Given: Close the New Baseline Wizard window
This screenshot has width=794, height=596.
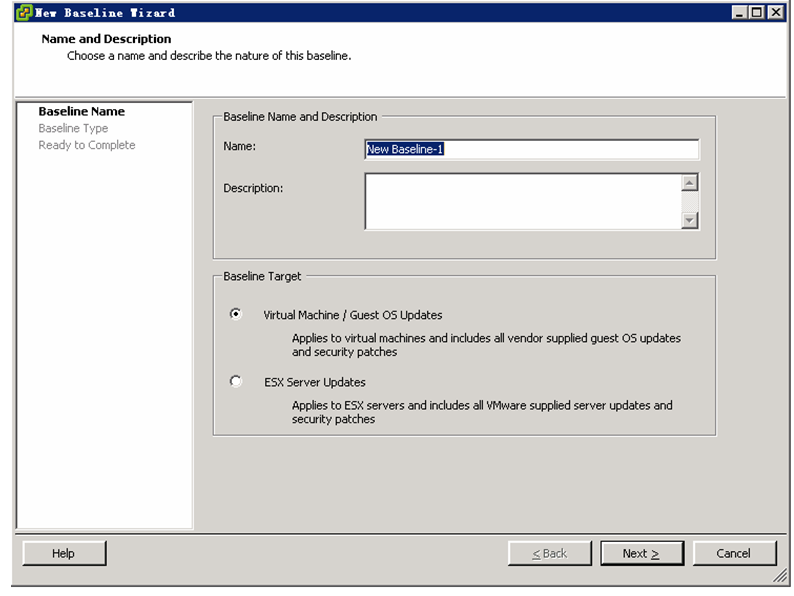Looking at the screenshot, I should point(775,12).
